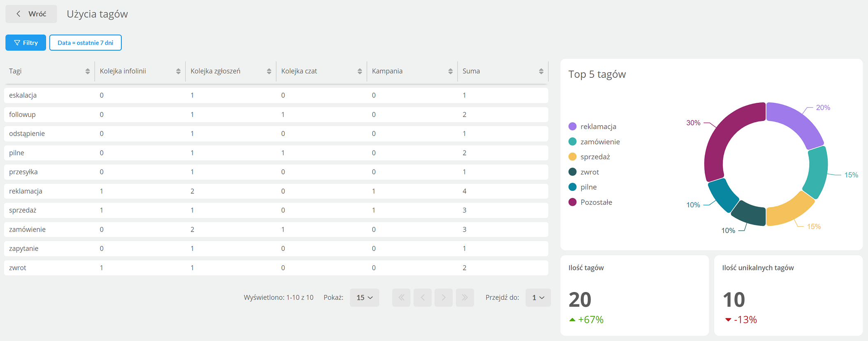Image resolution: width=868 pixels, height=341 pixels.
Task: Open the Przejdź do page dropdown
Action: coord(538,297)
